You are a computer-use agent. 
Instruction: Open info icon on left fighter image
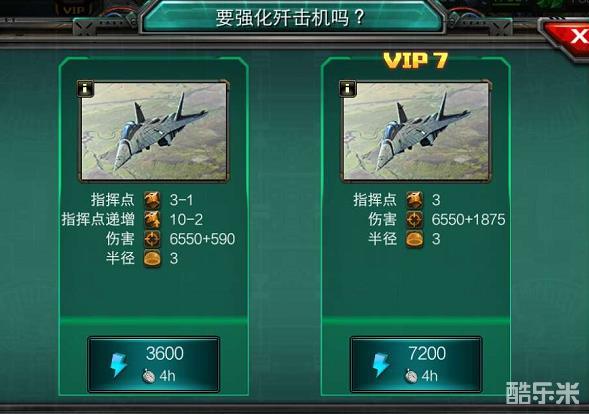85,89
